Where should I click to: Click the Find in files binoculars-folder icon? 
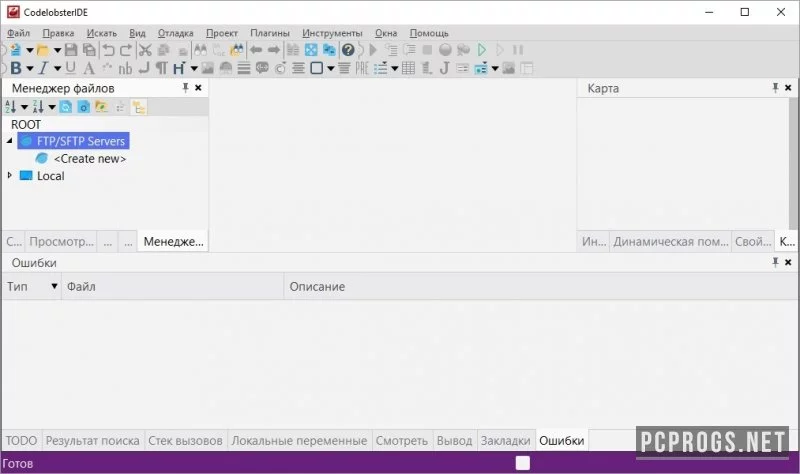pos(237,50)
